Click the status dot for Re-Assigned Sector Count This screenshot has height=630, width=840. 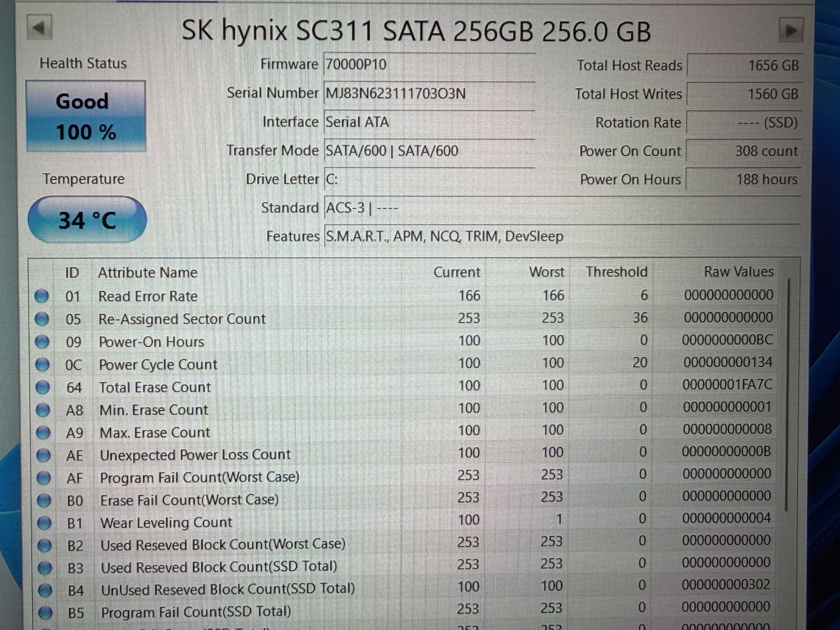(x=42, y=319)
